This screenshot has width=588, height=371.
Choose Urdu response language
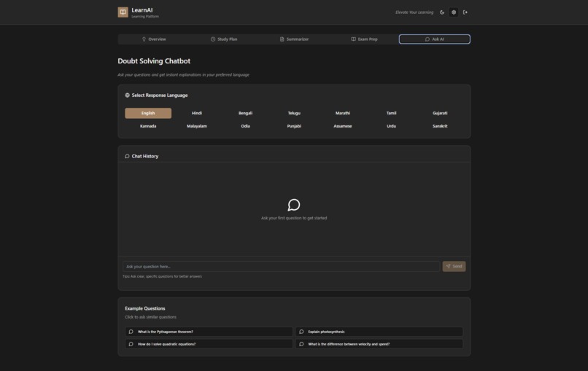click(x=391, y=126)
